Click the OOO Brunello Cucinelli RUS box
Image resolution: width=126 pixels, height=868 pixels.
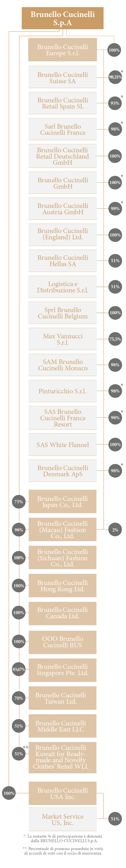62,642
